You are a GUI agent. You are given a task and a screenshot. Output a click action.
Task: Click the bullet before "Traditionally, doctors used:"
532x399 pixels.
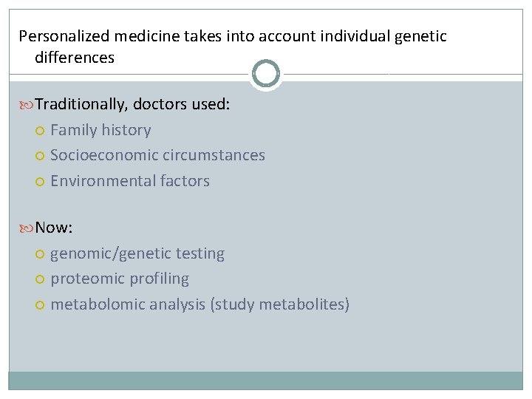pos(27,106)
